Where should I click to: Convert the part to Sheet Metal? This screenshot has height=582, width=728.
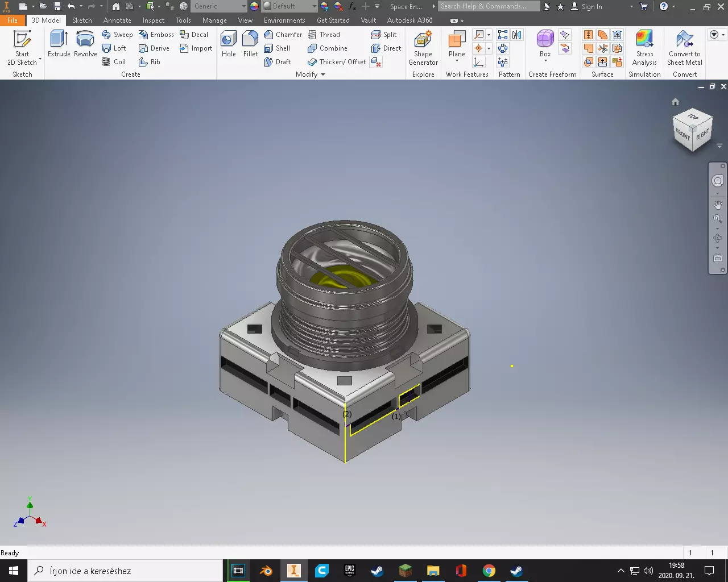[x=685, y=48]
